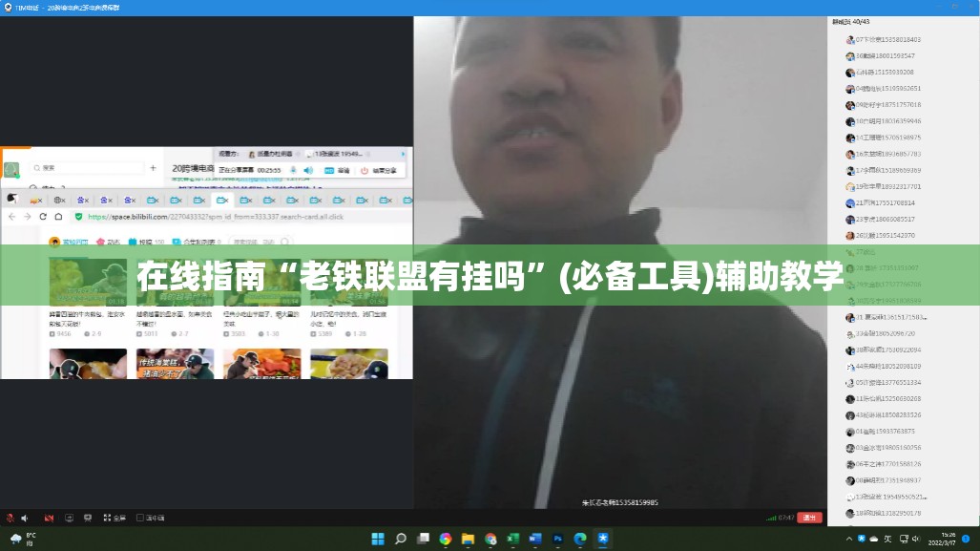Click participant 01 ending 15933763875
Viewport: 980px width, 551px height.
click(880, 431)
